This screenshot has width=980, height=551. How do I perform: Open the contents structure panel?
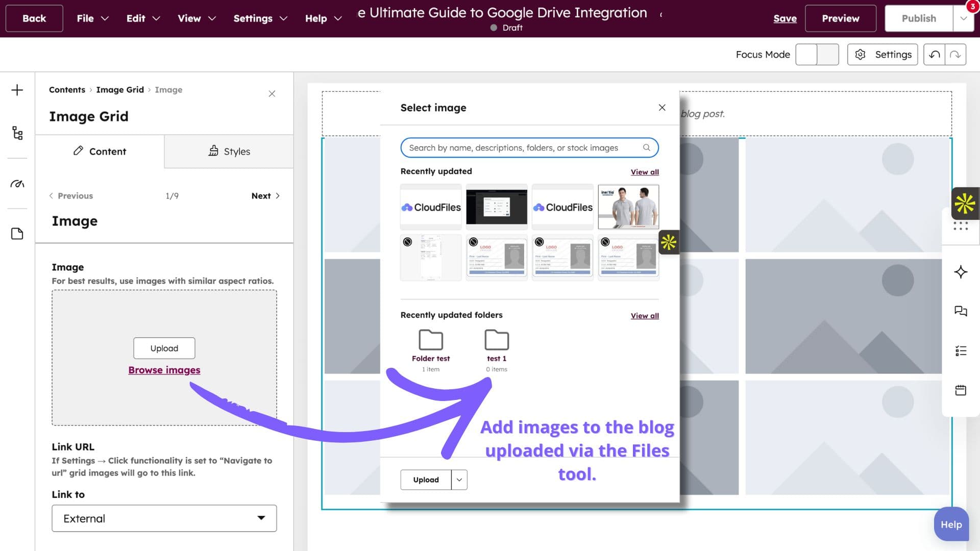[x=17, y=133]
